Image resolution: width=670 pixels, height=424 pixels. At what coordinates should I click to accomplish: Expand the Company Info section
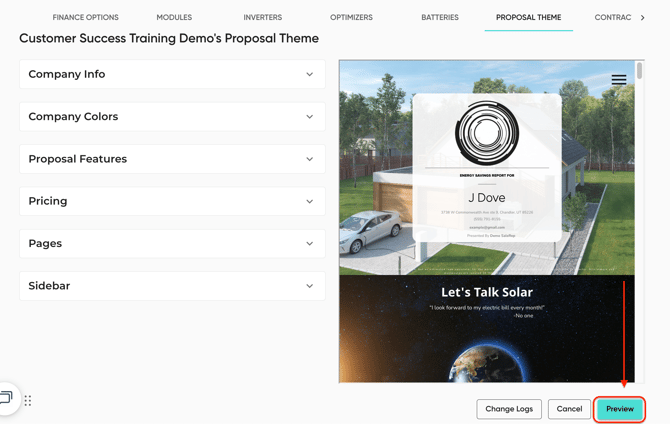tap(172, 74)
